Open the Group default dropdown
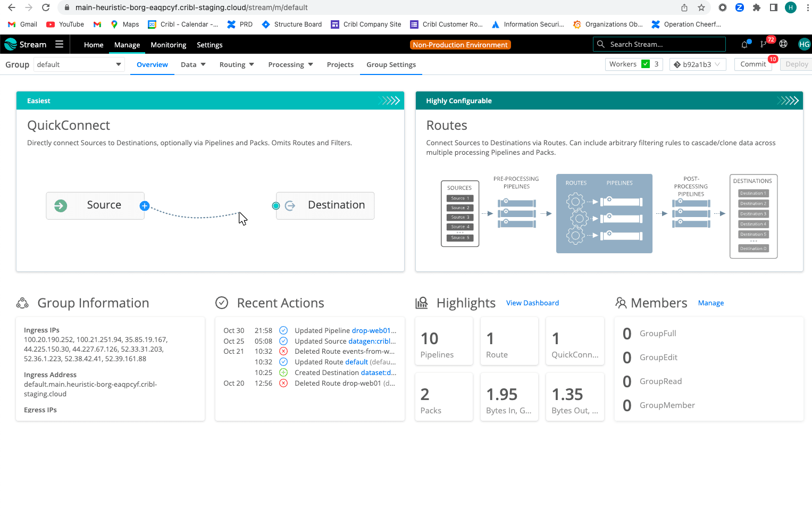This screenshot has width=812, height=516. (79, 64)
